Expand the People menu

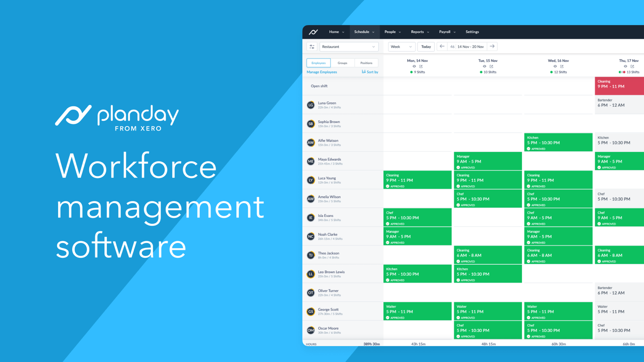point(392,32)
